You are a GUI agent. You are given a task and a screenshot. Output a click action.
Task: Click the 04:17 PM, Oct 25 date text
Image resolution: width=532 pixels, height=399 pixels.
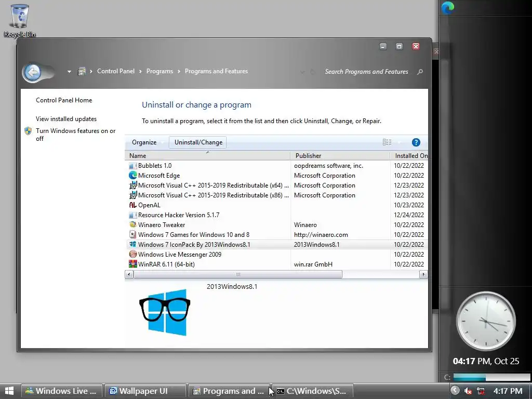pos(486,361)
